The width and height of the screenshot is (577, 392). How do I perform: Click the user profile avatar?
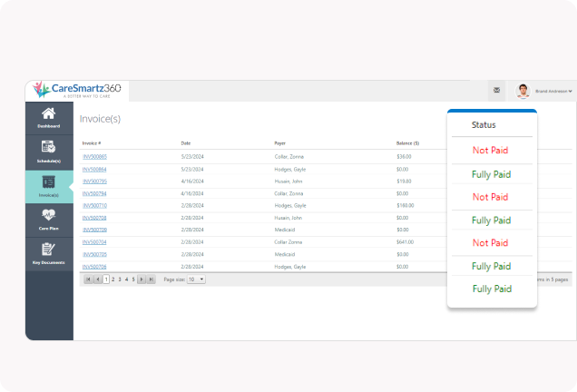(523, 91)
